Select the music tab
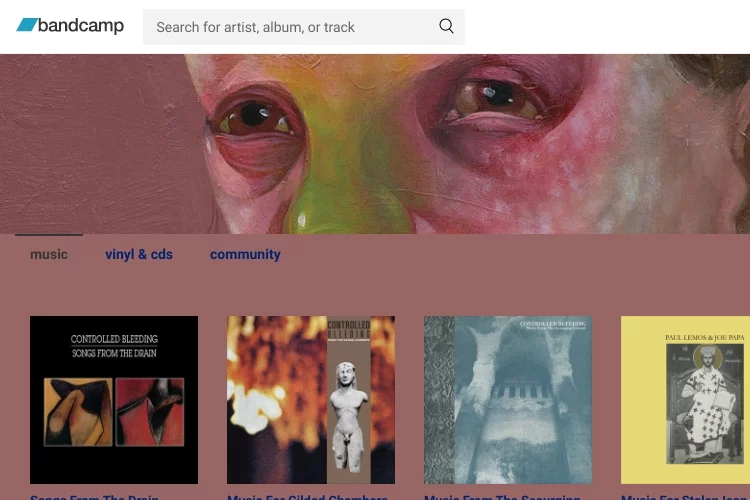750x500 pixels. pyautogui.click(x=49, y=254)
